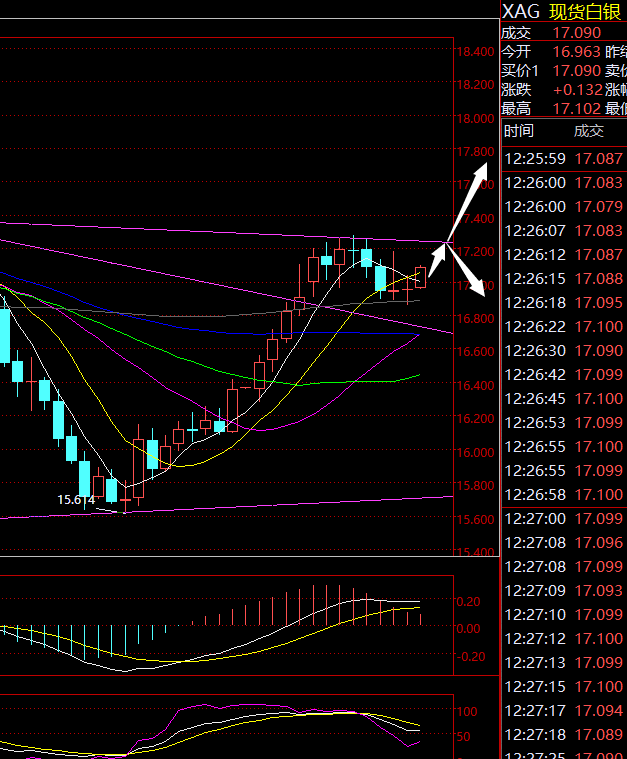Click the 成交 column header in tick list

tap(589, 131)
